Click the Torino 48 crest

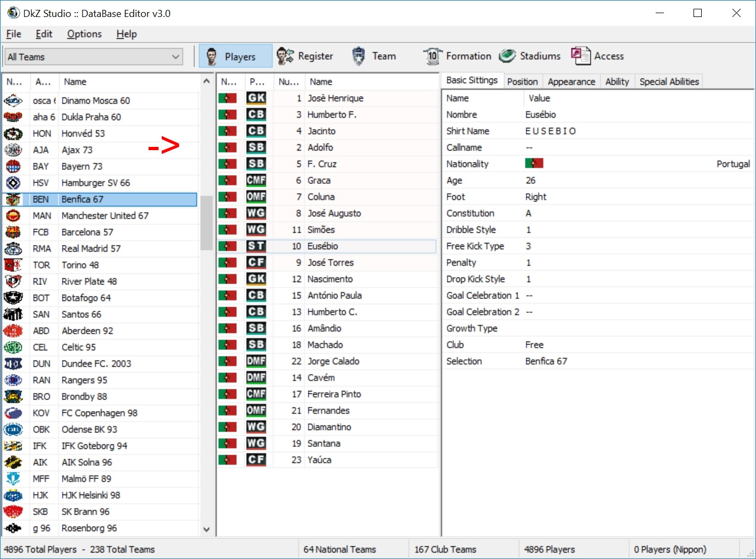13,265
